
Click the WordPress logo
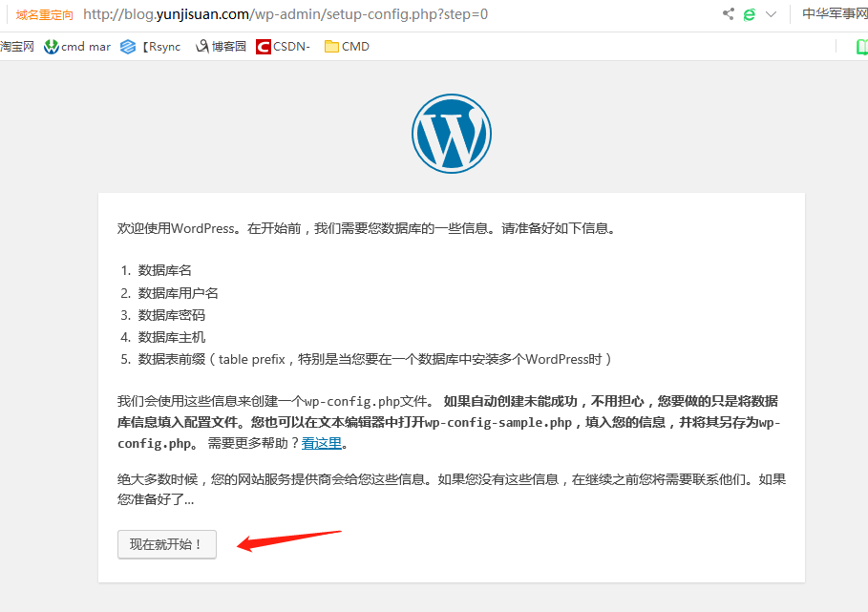[x=451, y=134]
